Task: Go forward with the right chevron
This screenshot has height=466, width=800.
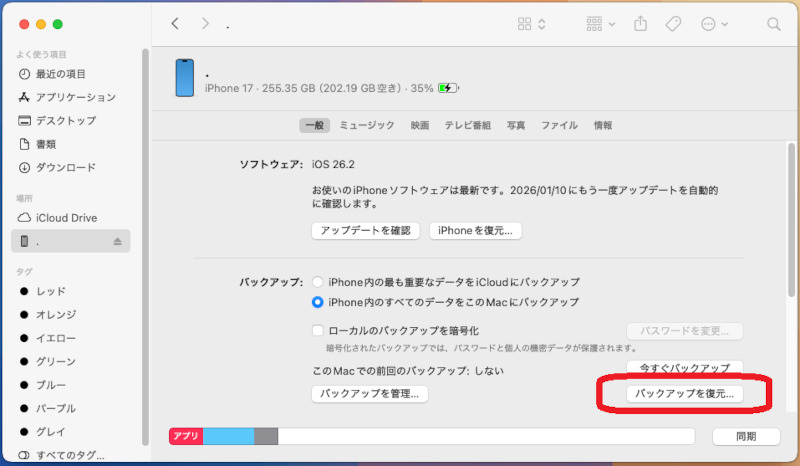Action: tap(205, 23)
